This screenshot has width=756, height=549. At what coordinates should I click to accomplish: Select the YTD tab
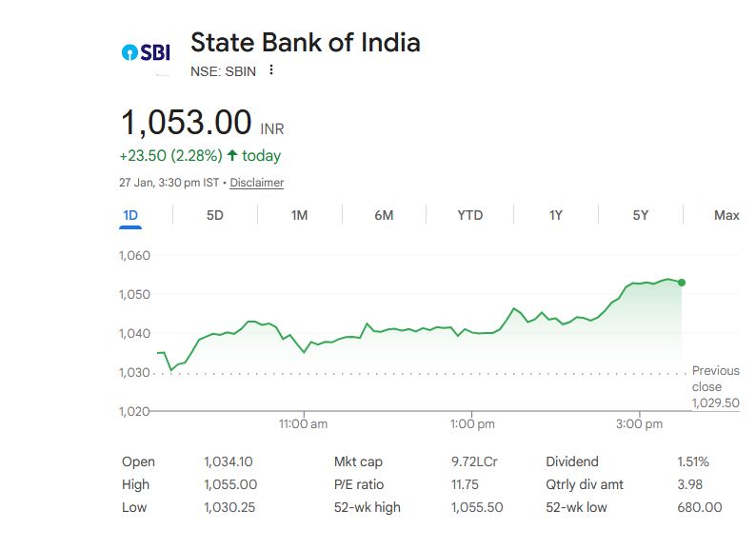pyautogui.click(x=469, y=215)
